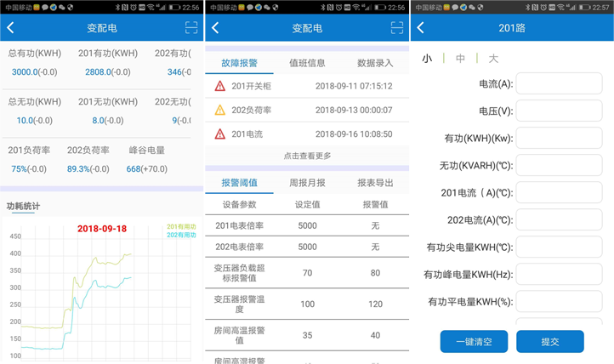
Task: Go back from the 201路 screen
Action: coord(421,28)
